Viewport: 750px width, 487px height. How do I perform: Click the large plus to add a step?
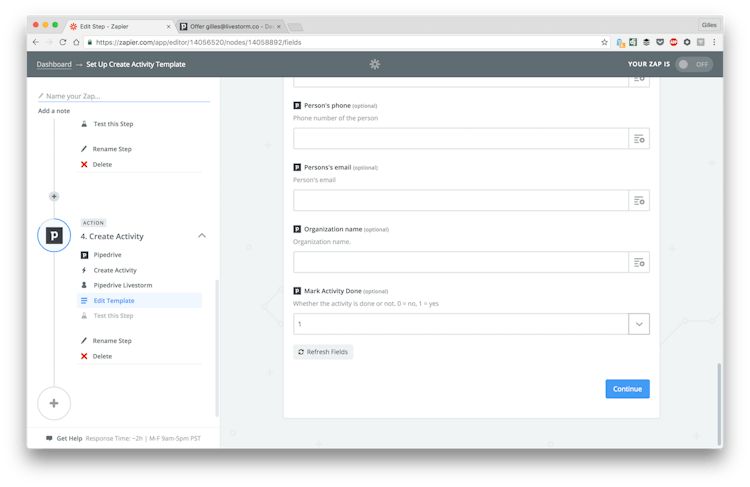[x=54, y=403]
